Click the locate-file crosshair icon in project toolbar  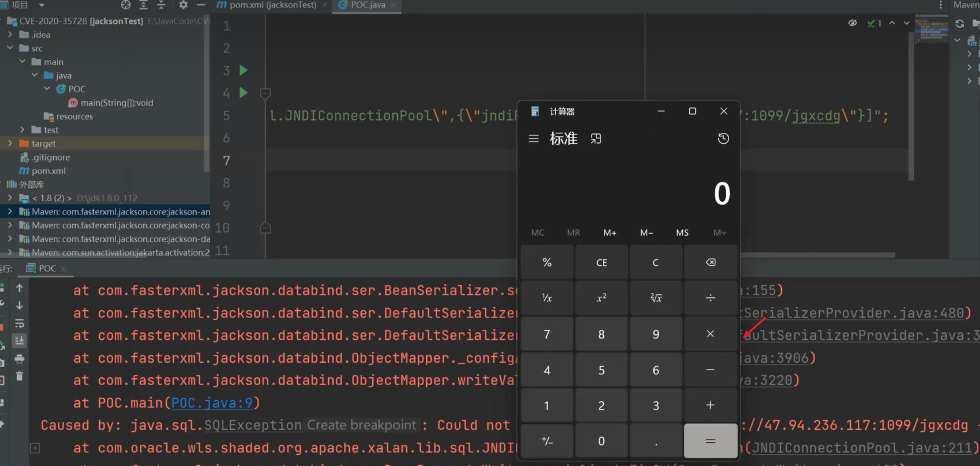pos(126,5)
